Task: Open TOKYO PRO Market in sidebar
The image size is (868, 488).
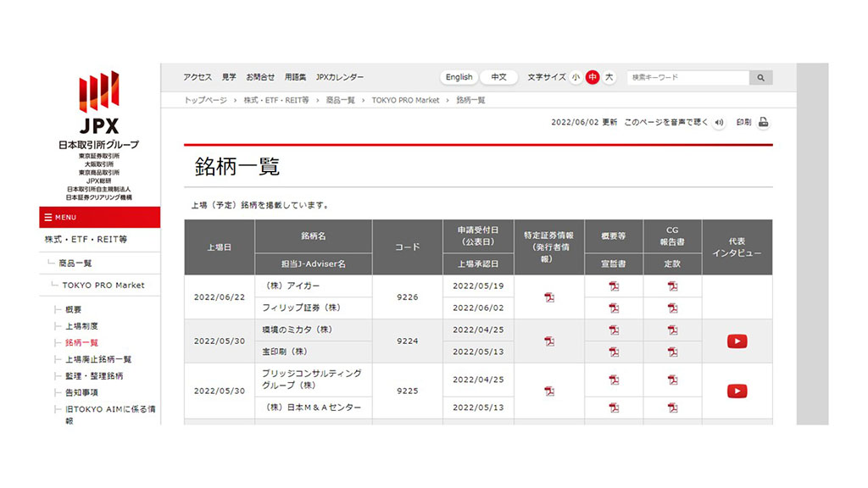Action: click(x=103, y=286)
